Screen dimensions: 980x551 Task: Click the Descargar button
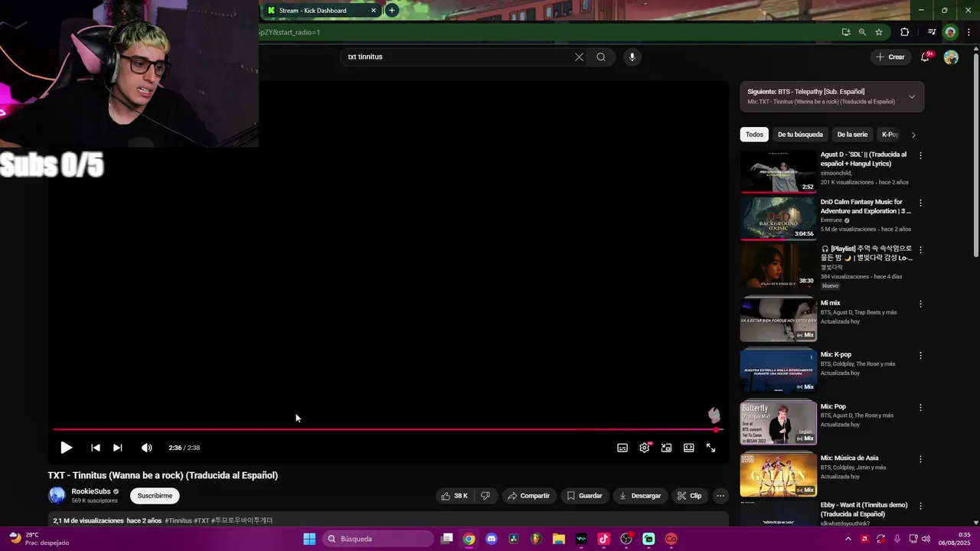coord(640,496)
